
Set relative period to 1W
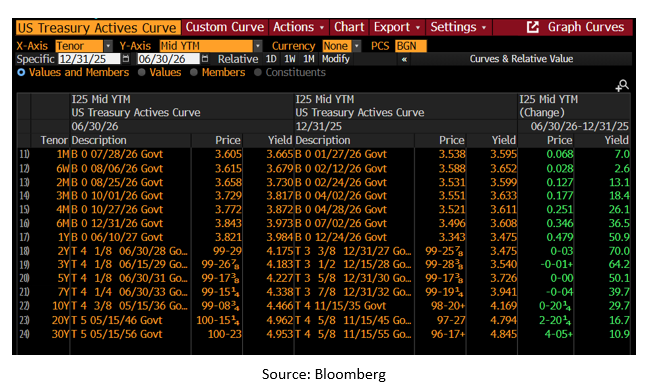(x=290, y=59)
